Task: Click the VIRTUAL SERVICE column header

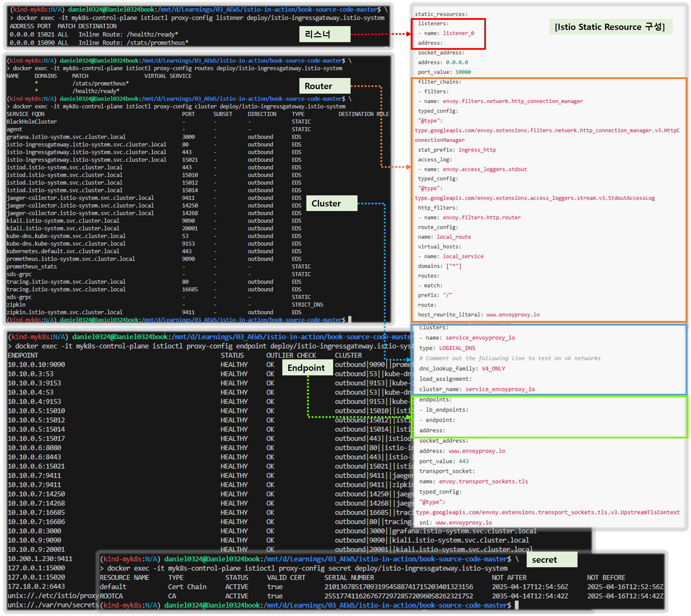Action: tap(168, 76)
